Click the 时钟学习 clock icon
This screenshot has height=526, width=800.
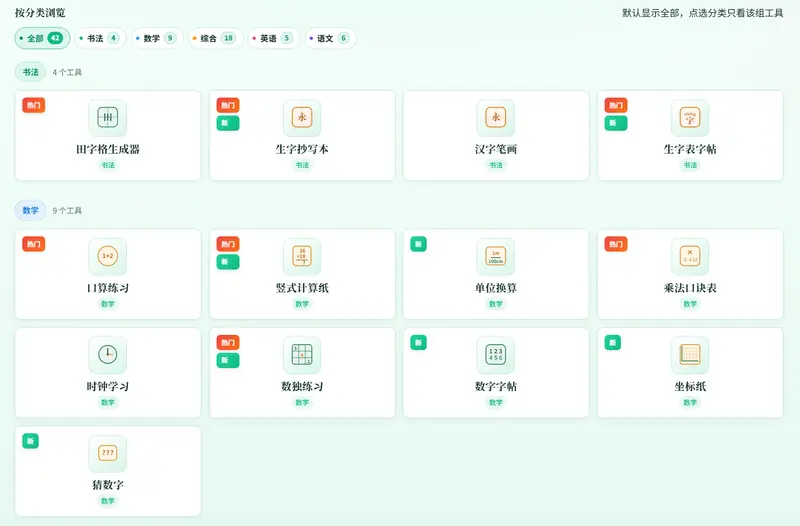pyautogui.click(x=108, y=355)
